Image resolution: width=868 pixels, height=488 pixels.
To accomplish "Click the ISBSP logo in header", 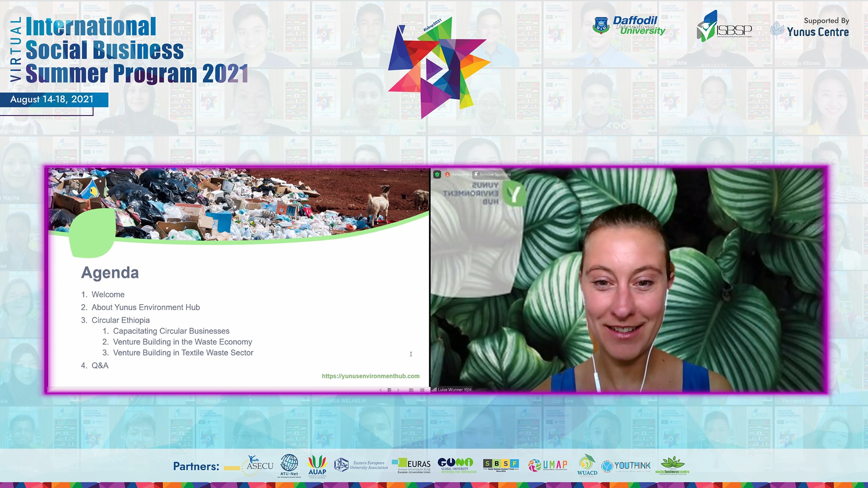I will (724, 28).
